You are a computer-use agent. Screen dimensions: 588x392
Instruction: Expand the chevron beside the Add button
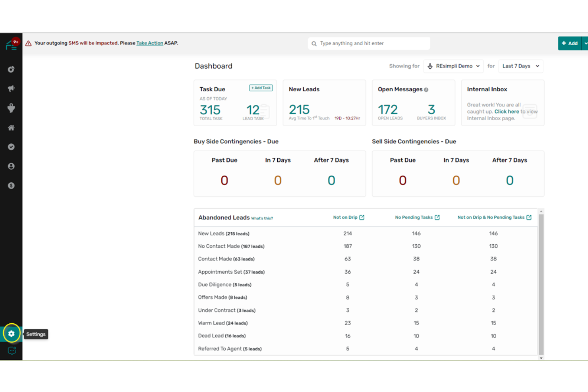[x=586, y=43]
